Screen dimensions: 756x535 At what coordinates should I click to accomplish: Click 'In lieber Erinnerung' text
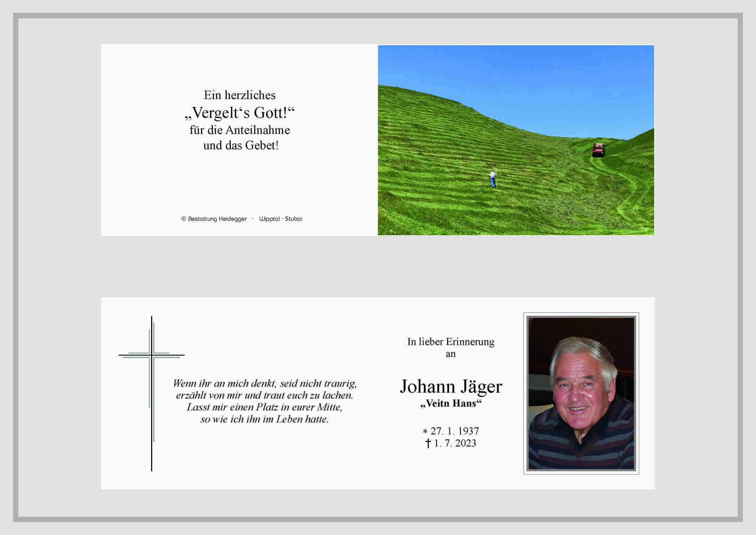(x=451, y=342)
